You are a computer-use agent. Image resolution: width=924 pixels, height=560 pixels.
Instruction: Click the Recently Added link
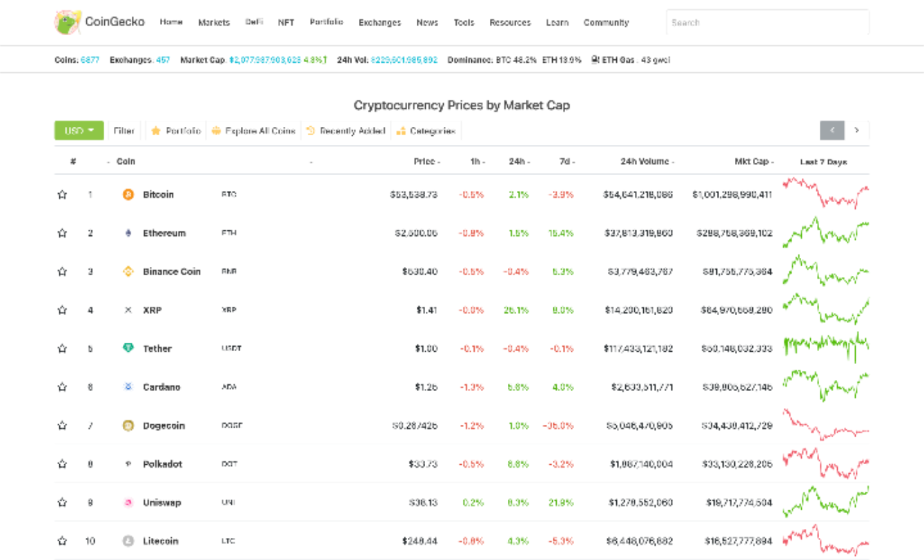(346, 130)
